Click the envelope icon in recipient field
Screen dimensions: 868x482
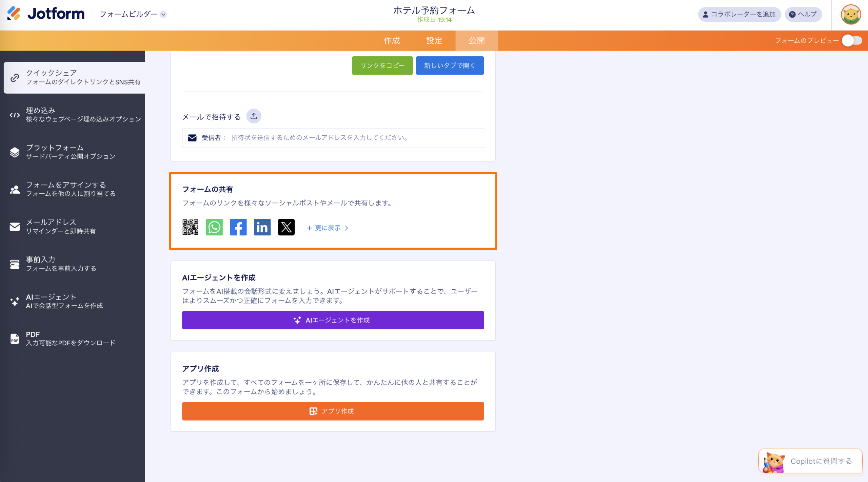(x=192, y=138)
